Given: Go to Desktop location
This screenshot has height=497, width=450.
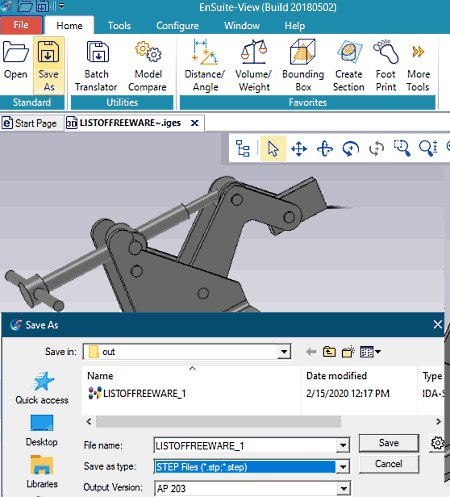Looking at the screenshot, I should coord(42,431).
